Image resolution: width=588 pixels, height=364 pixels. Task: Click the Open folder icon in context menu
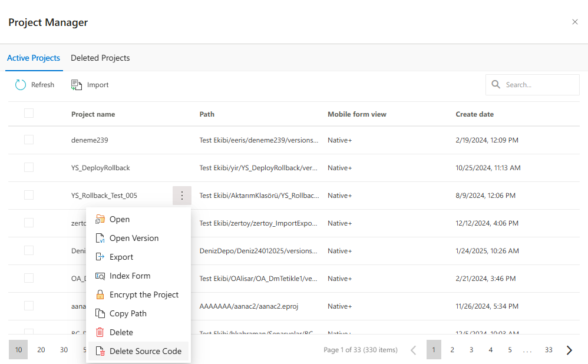100,219
